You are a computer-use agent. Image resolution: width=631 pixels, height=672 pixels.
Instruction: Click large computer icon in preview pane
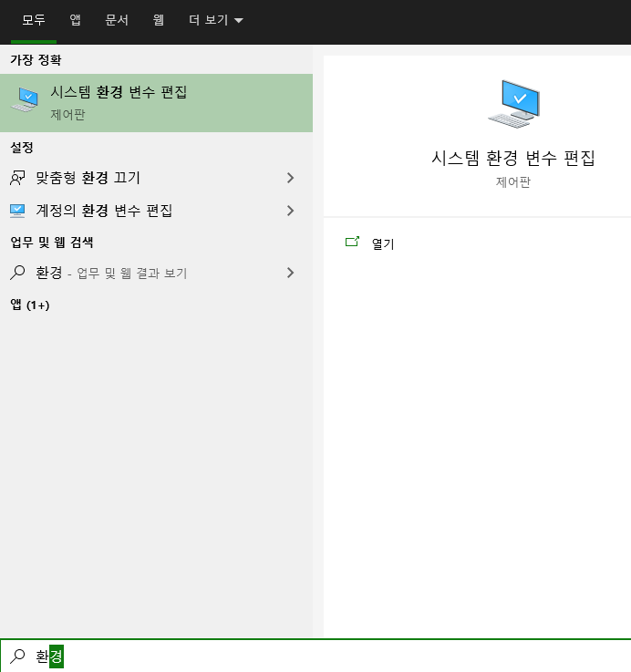[514, 104]
